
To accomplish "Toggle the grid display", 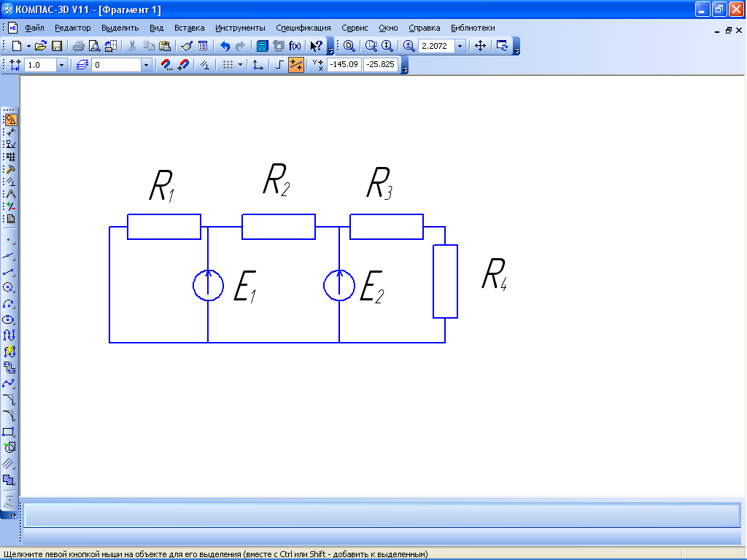I will 228,65.
